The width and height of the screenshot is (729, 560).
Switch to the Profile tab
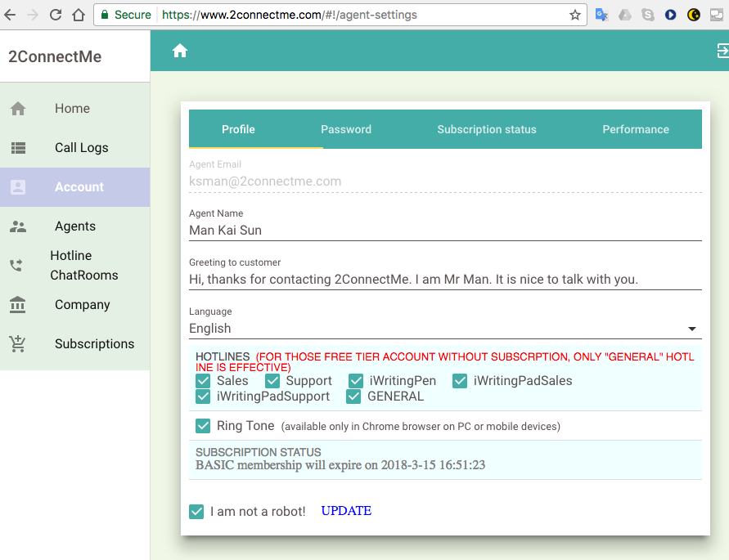(239, 129)
